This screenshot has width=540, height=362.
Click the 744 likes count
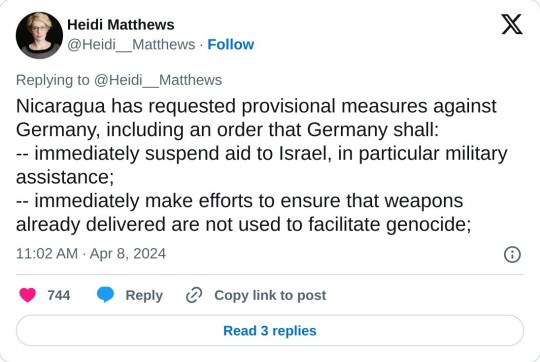click(x=59, y=296)
